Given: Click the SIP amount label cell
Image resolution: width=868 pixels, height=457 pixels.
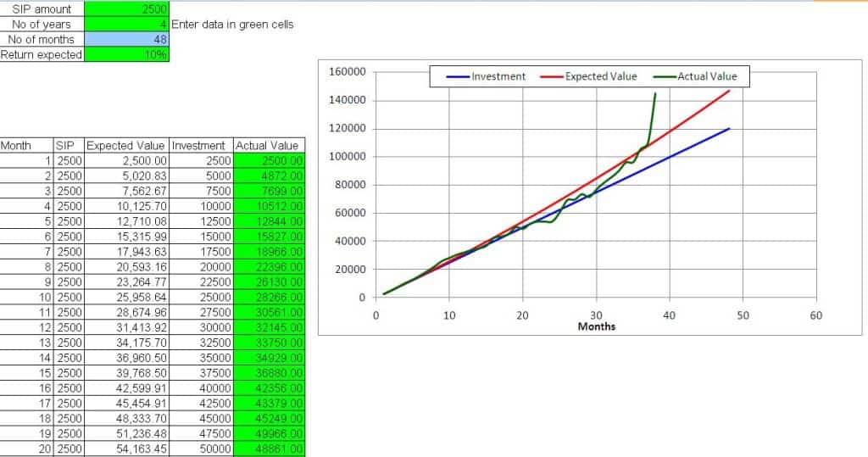Looking at the screenshot, I should [x=42, y=9].
